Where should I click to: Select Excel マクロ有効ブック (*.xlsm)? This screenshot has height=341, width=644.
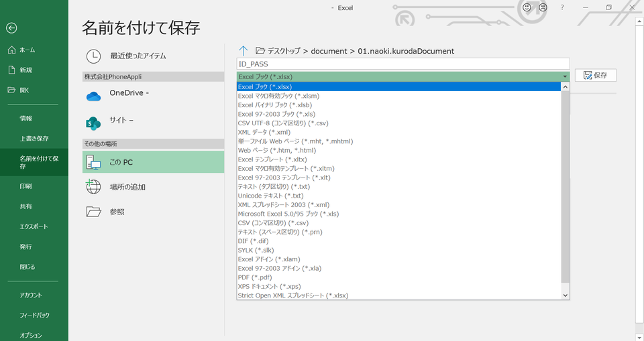pos(398,96)
